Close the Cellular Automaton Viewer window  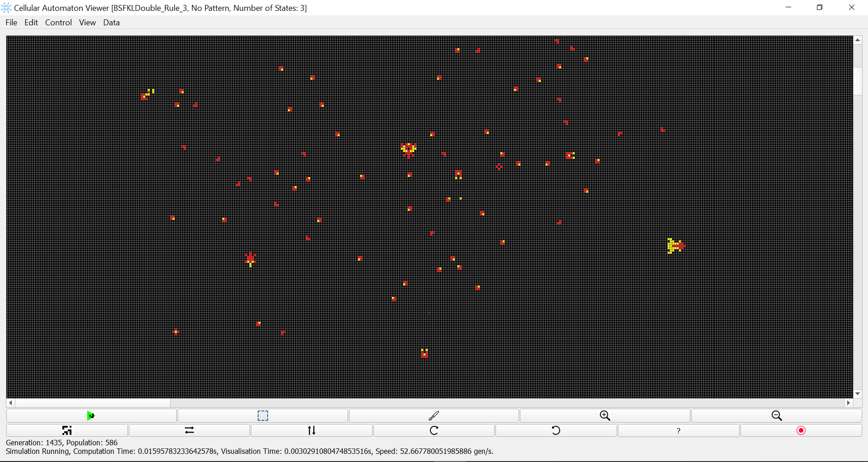point(852,8)
